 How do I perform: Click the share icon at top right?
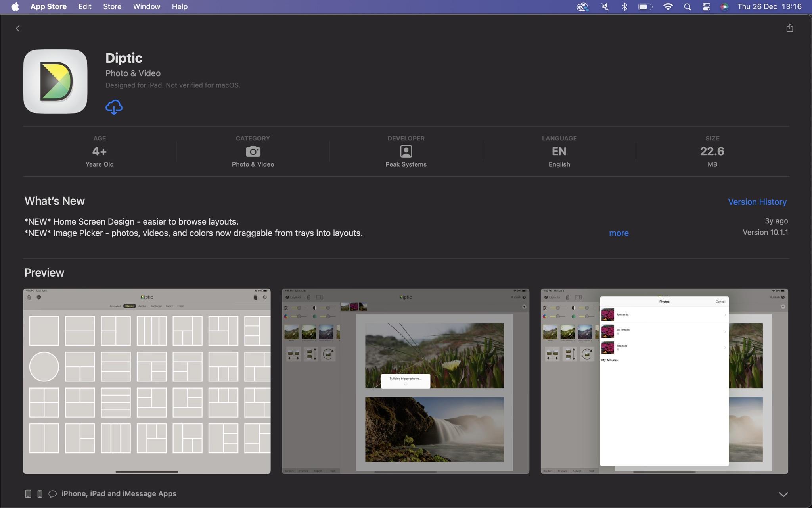[789, 28]
